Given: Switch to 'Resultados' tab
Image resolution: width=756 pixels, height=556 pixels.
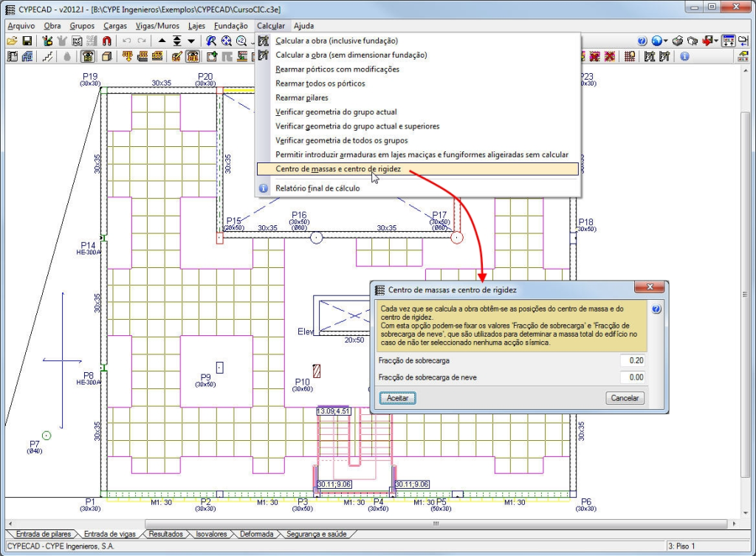Looking at the screenshot, I should [x=166, y=534].
